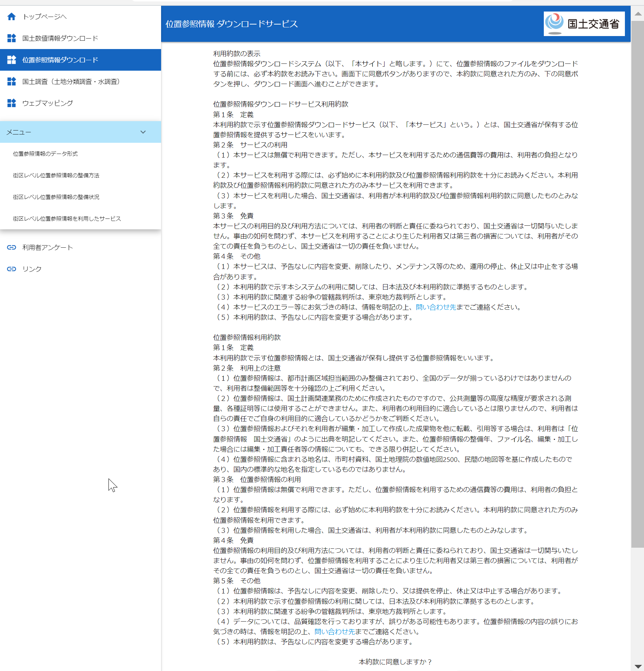Open 街区レベル位置参照情報の整備方法 item

coord(56,175)
